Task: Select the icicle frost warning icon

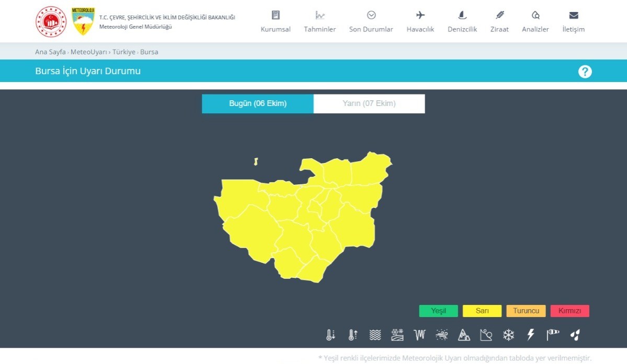Action: pyautogui.click(x=419, y=335)
